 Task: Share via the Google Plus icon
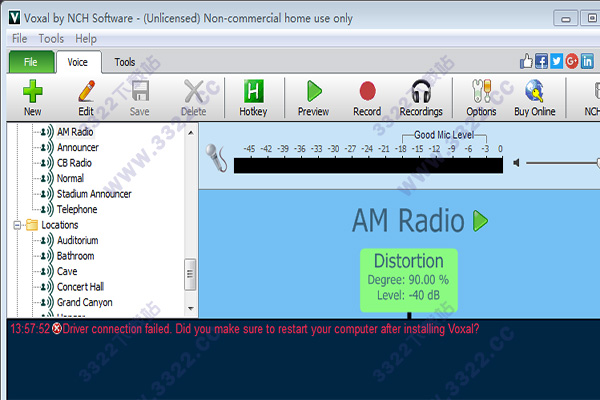click(572, 61)
